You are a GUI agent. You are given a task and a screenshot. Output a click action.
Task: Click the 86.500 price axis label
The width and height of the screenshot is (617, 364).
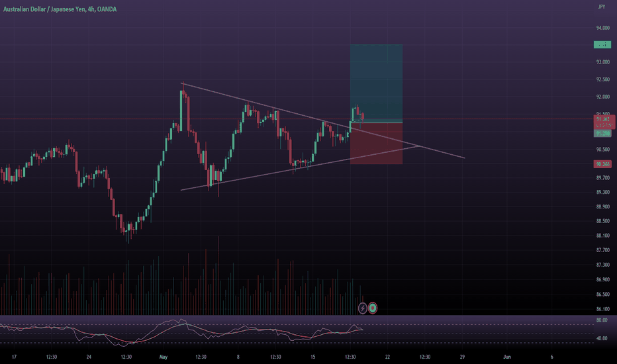603,295
